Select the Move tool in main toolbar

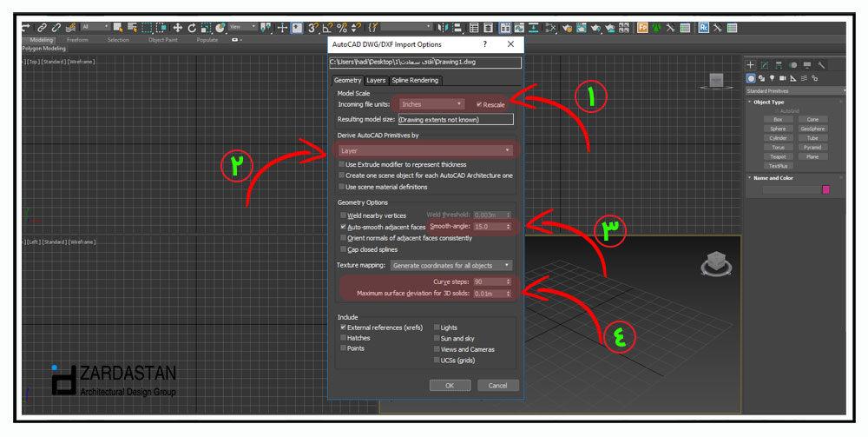coord(178,28)
